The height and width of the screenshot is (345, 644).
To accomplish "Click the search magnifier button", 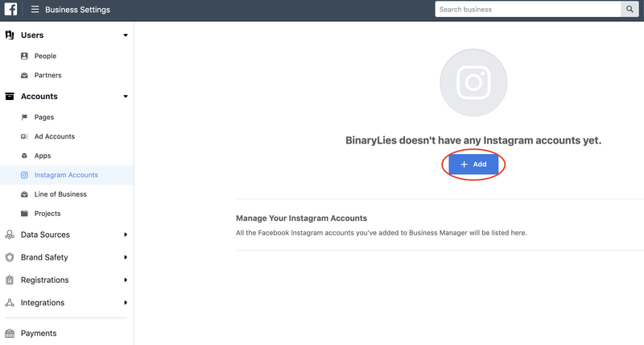I will (630, 10).
